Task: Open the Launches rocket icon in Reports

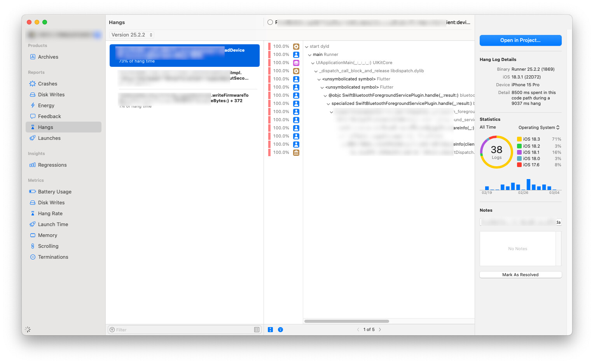Action: (x=33, y=138)
